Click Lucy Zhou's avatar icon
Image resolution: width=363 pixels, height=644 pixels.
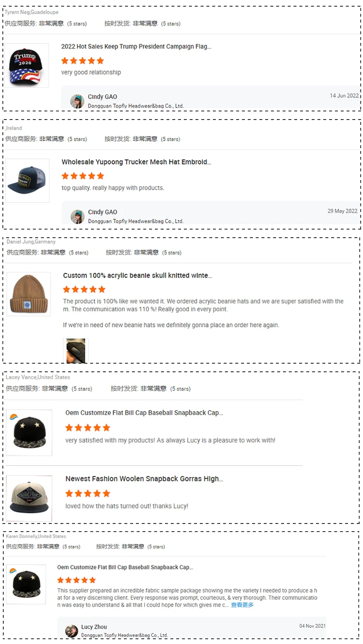pos(72,631)
